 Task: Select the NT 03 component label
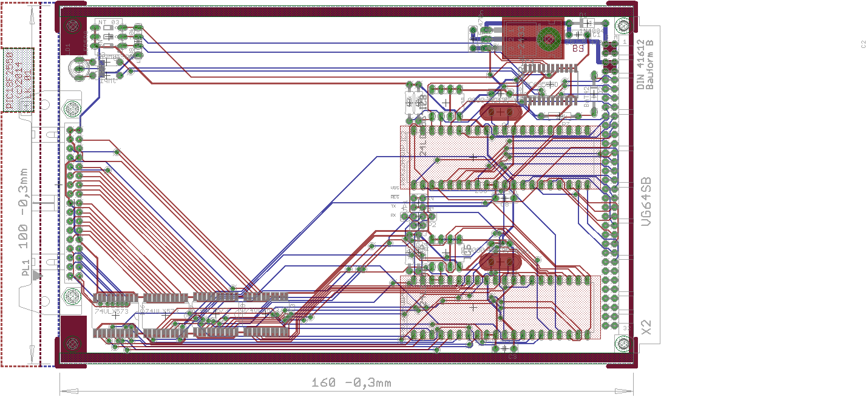[x=109, y=22]
